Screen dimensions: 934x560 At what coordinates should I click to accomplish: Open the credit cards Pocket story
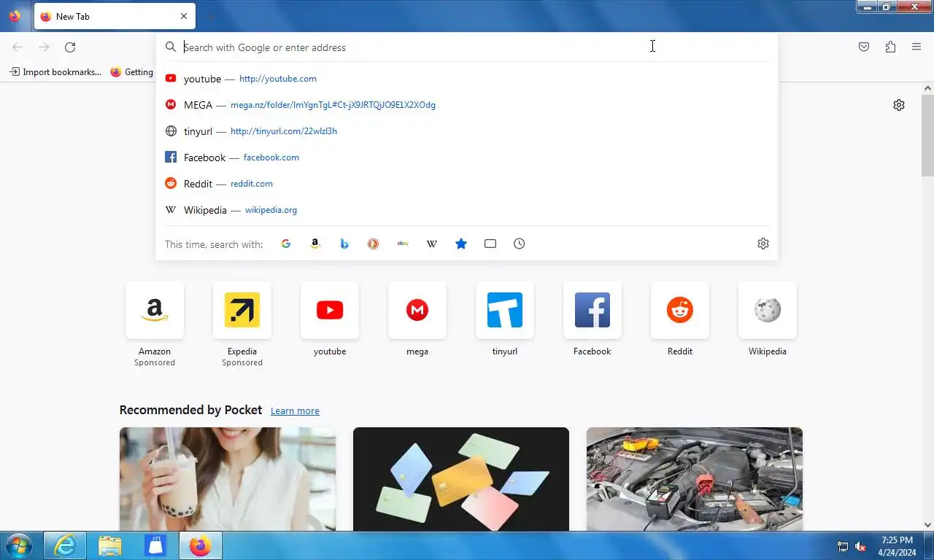(461, 479)
